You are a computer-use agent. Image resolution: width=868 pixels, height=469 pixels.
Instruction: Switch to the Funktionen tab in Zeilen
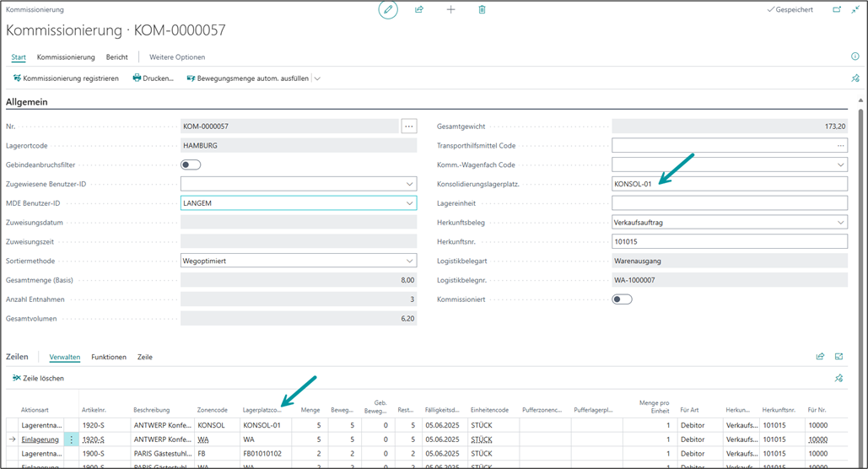click(x=109, y=357)
